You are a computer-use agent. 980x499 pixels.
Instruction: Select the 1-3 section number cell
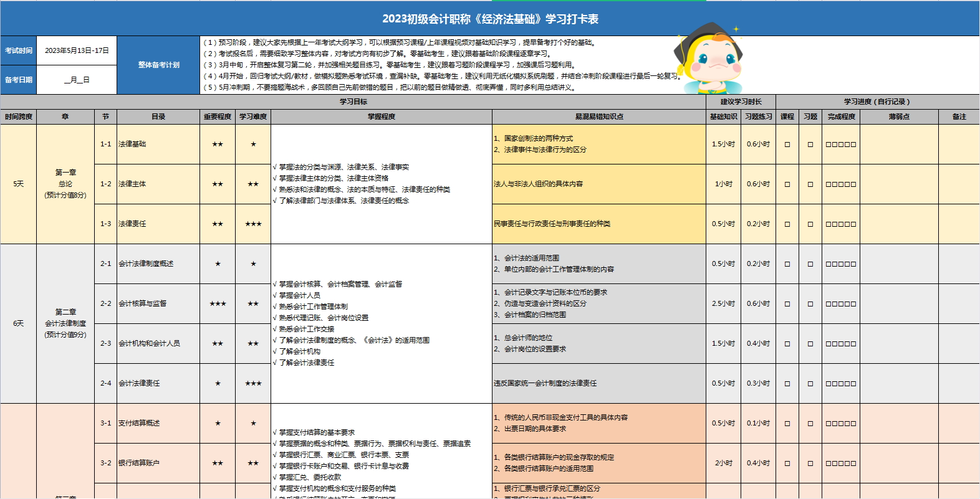click(105, 224)
